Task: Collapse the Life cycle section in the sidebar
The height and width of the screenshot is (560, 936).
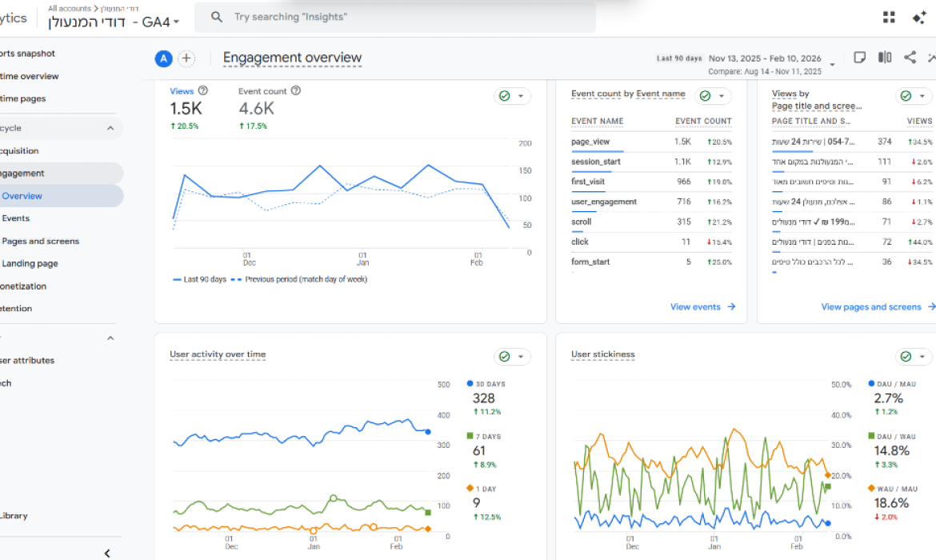Action: [x=110, y=128]
